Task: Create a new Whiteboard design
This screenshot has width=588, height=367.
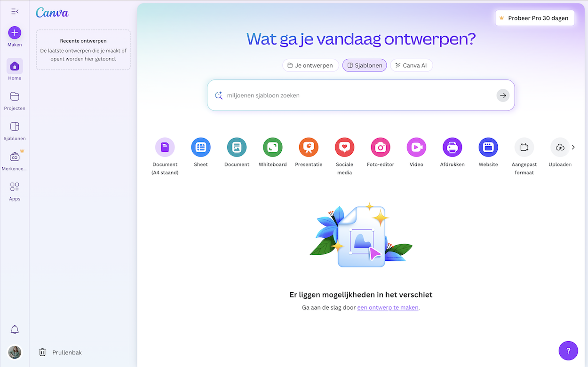Action: 272,148
